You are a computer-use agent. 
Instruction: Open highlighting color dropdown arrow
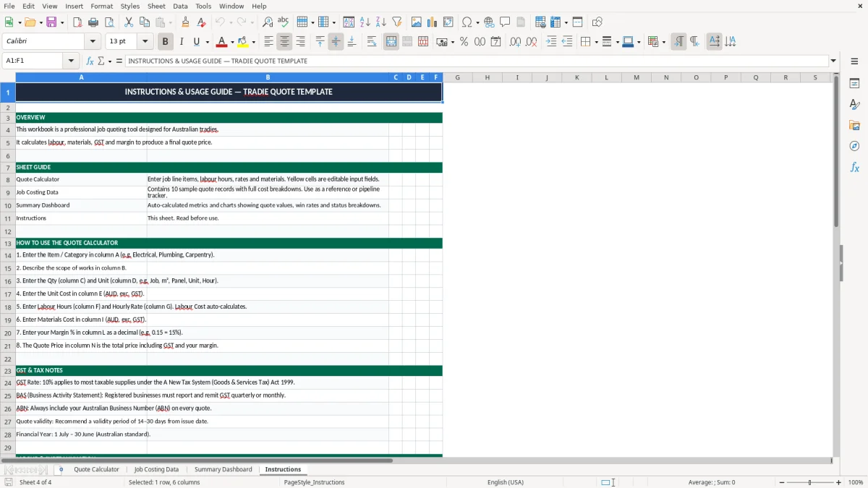click(253, 42)
